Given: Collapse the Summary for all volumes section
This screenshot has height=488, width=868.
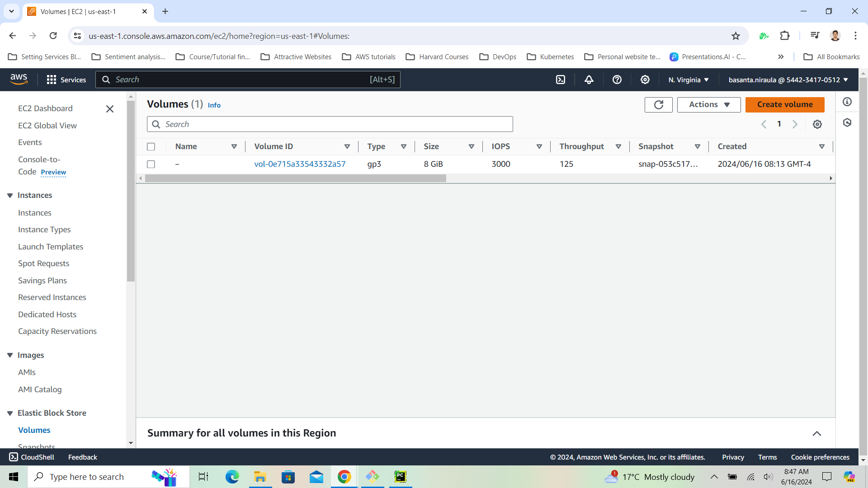Looking at the screenshot, I should point(817,433).
